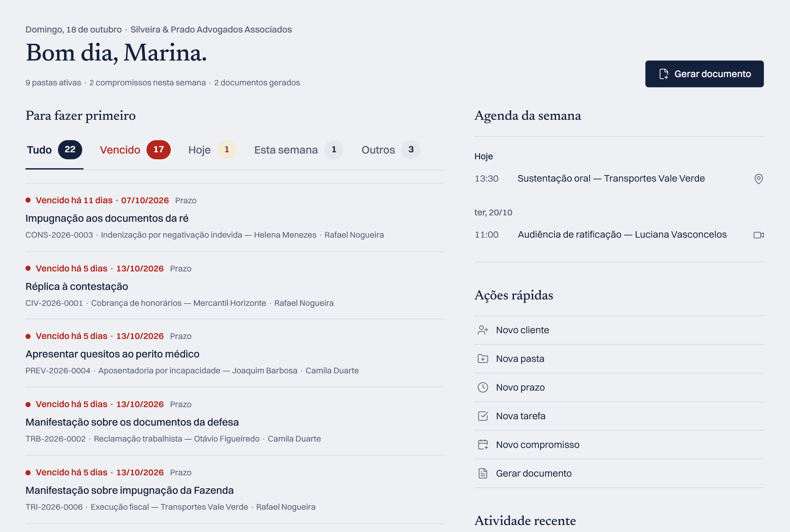Click the 2 documentos gerados summary text
The width and height of the screenshot is (790, 532).
tap(257, 83)
